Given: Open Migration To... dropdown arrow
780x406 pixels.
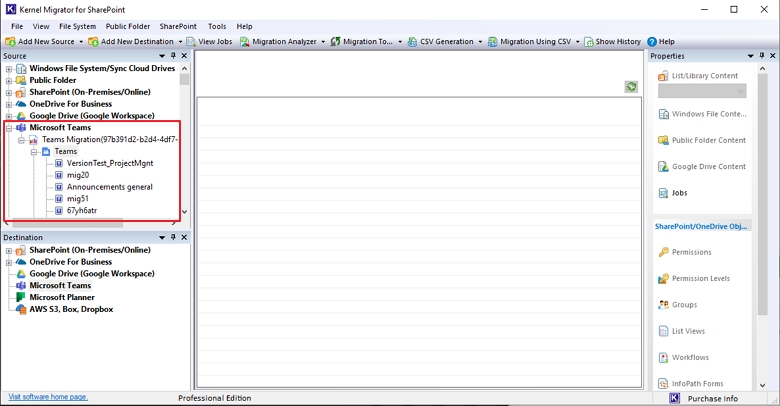Looking at the screenshot, I should [400, 42].
